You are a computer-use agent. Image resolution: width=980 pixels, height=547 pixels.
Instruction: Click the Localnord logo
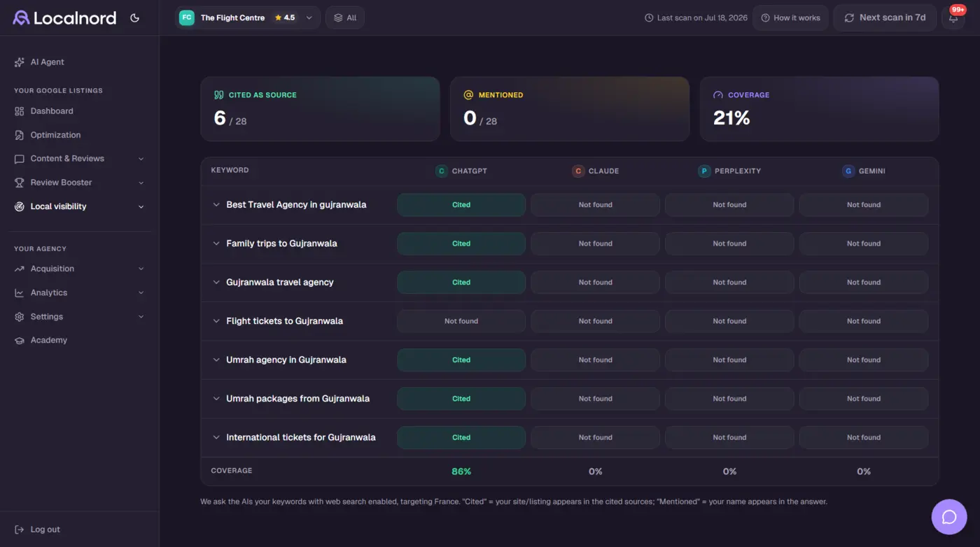pyautogui.click(x=64, y=18)
